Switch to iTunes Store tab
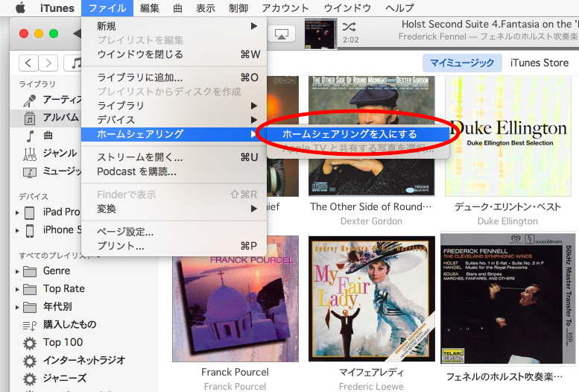This screenshot has height=392, width=579. (539, 63)
